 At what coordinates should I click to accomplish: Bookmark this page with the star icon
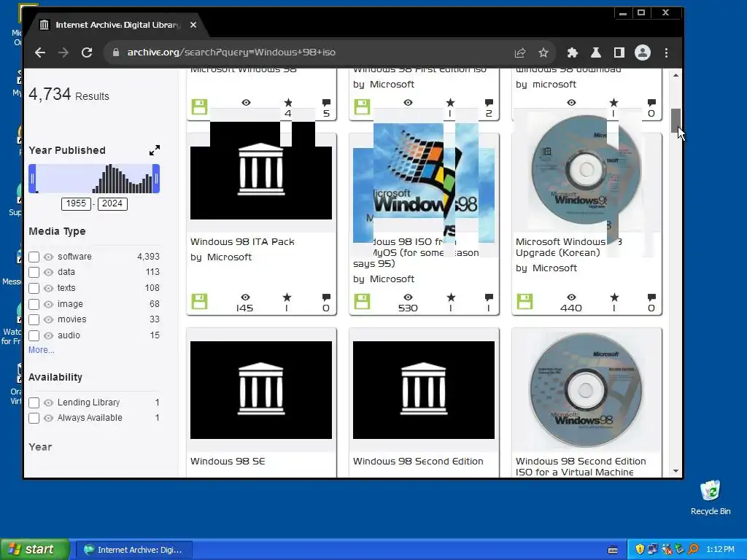[543, 52]
